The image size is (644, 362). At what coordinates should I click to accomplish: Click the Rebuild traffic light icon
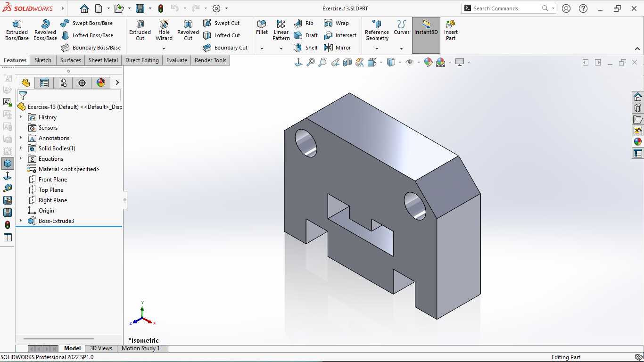point(161,8)
